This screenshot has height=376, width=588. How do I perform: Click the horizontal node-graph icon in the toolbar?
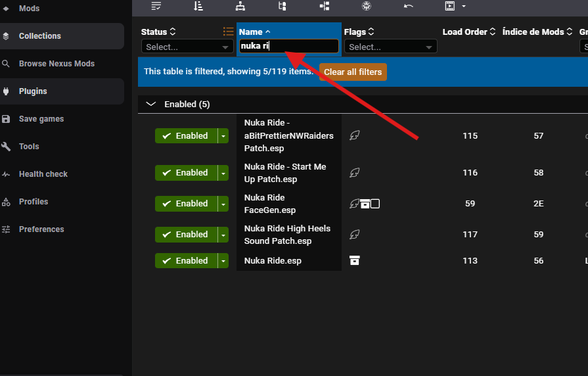(325, 6)
